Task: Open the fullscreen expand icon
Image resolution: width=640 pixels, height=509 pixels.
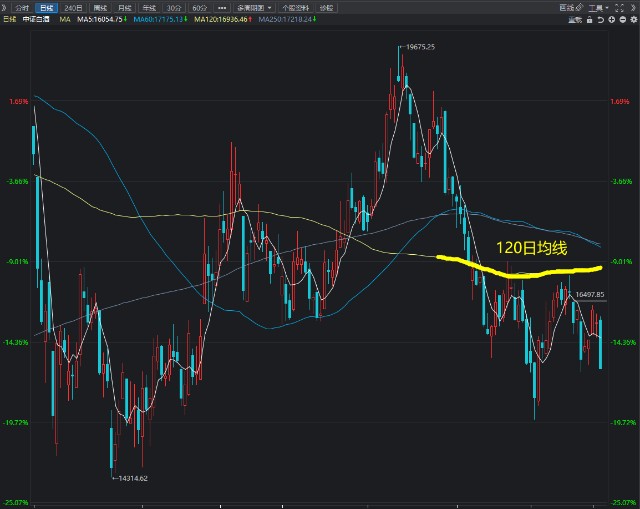Action: (618, 7)
